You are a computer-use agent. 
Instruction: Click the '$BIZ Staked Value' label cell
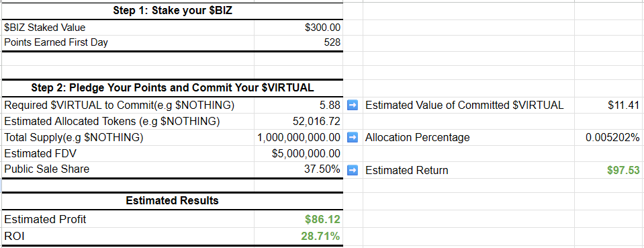pos(128,28)
